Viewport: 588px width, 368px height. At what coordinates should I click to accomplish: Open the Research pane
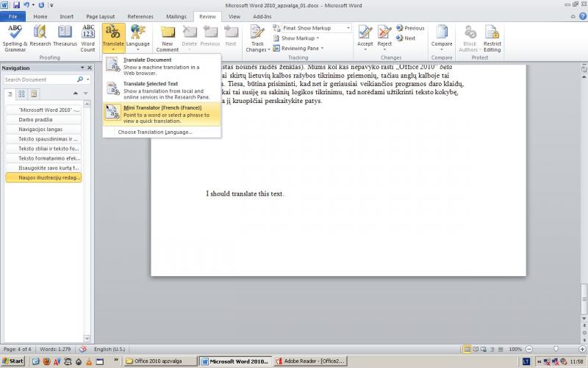[40, 36]
